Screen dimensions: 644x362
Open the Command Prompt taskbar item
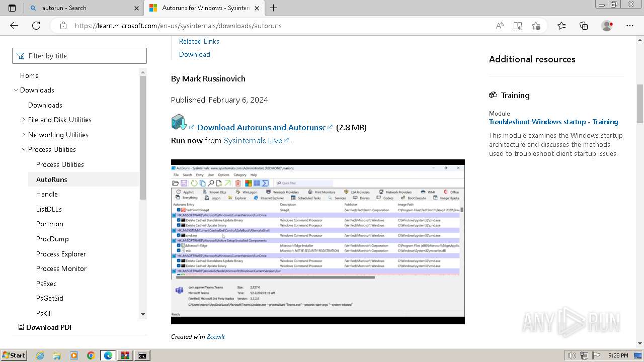click(142, 355)
